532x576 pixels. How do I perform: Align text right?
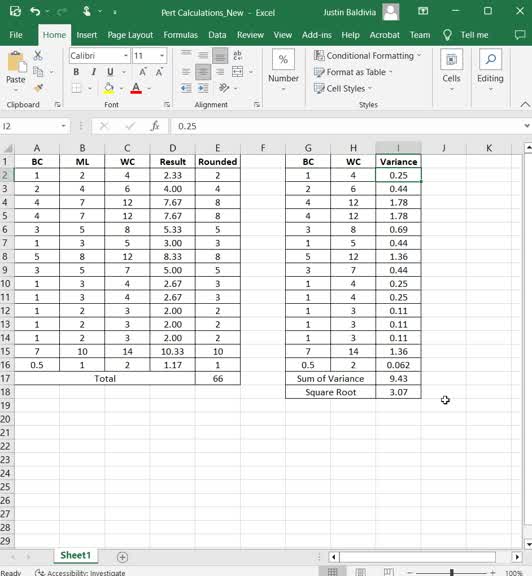pos(220,72)
